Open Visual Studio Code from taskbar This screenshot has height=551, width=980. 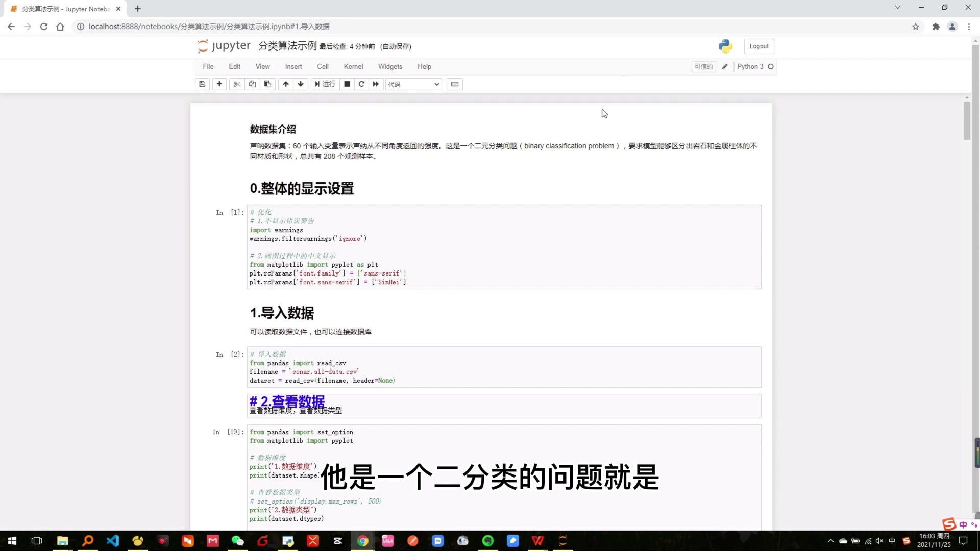(113, 541)
